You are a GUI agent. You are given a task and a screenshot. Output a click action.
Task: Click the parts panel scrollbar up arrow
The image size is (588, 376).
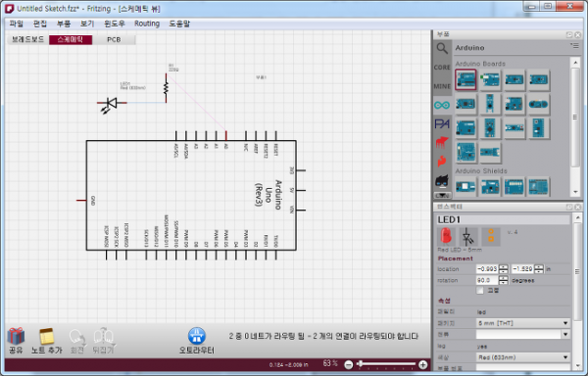pos(575,63)
